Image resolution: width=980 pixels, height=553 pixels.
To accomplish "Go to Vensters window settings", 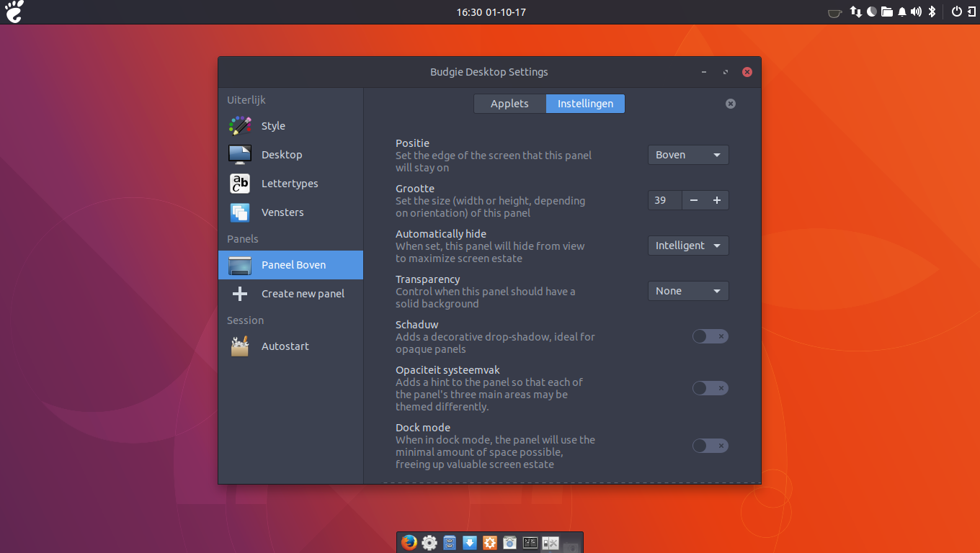I will point(282,212).
